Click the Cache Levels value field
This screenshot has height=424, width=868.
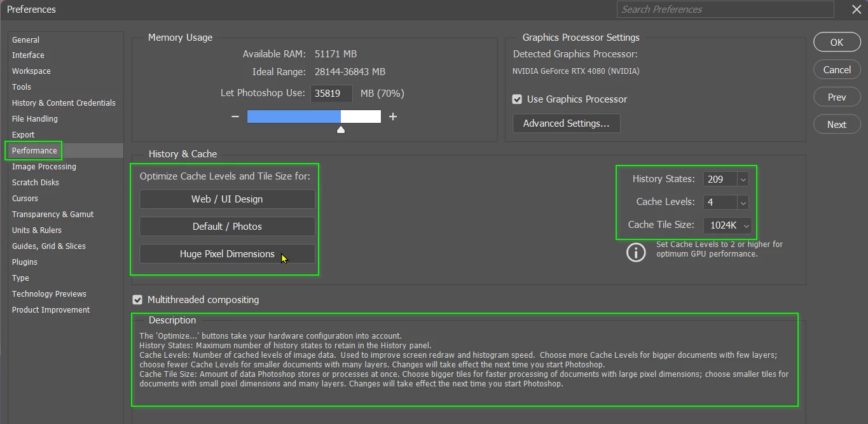[720, 202]
